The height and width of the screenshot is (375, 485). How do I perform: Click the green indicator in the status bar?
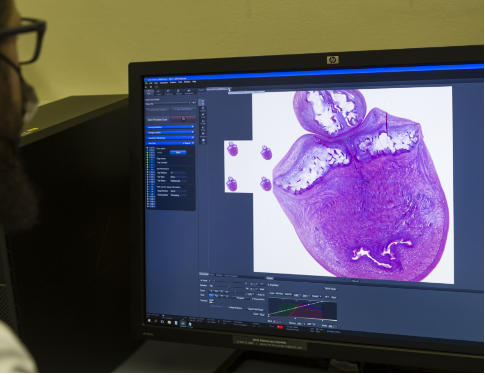click(x=270, y=326)
